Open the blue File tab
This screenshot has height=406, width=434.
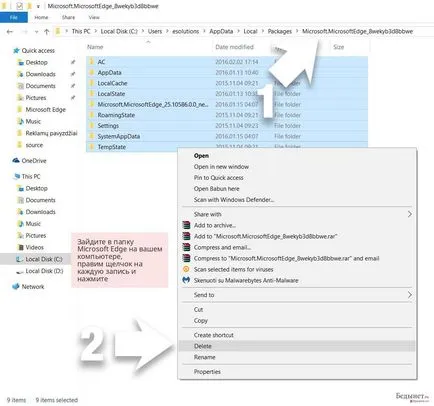coord(13,17)
